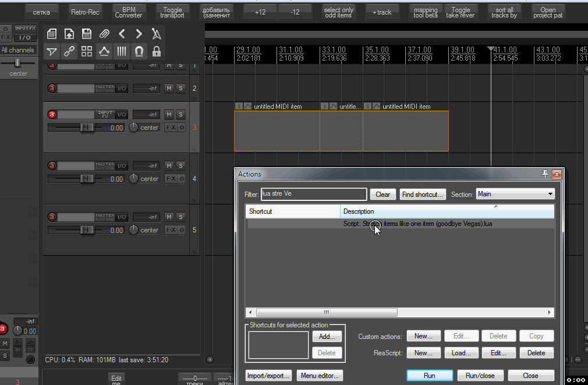Click the +track toolbar button
588x385 pixels.
click(382, 12)
